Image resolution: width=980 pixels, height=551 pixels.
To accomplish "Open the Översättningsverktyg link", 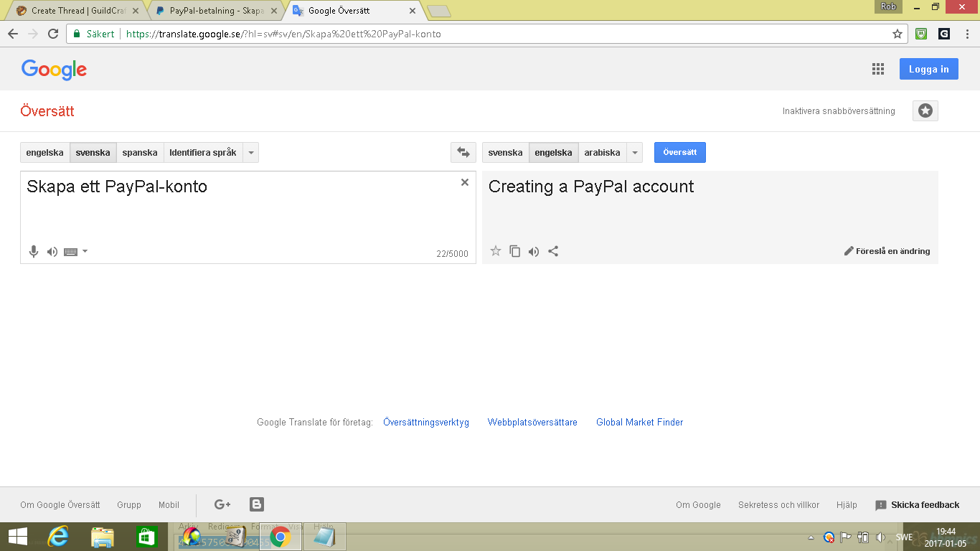I will point(426,423).
